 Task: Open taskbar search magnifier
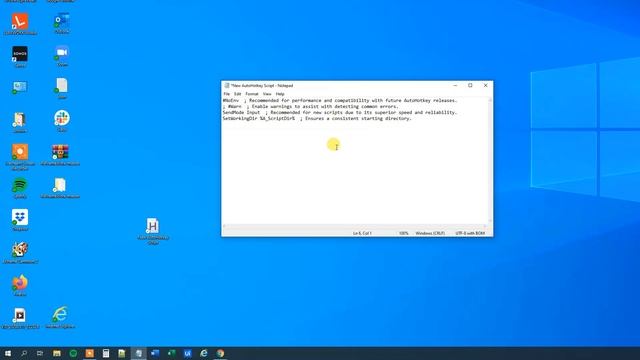pyautogui.click(x=24, y=353)
